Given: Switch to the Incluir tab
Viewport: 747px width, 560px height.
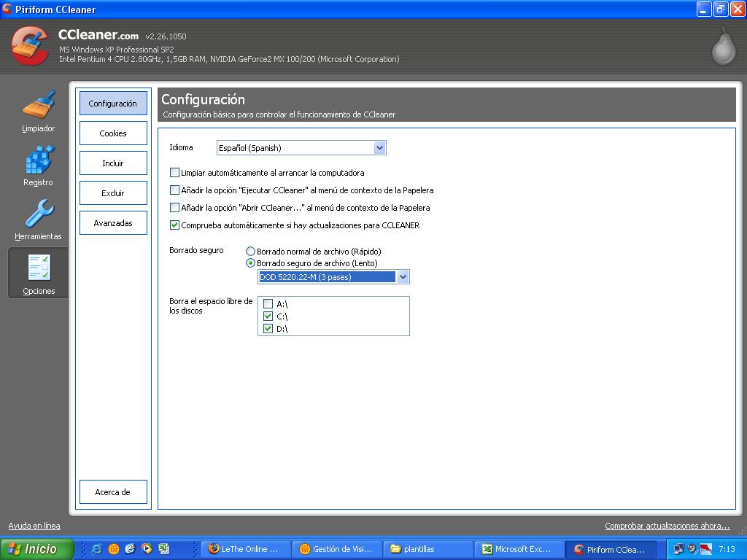Looking at the screenshot, I should (x=113, y=163).
